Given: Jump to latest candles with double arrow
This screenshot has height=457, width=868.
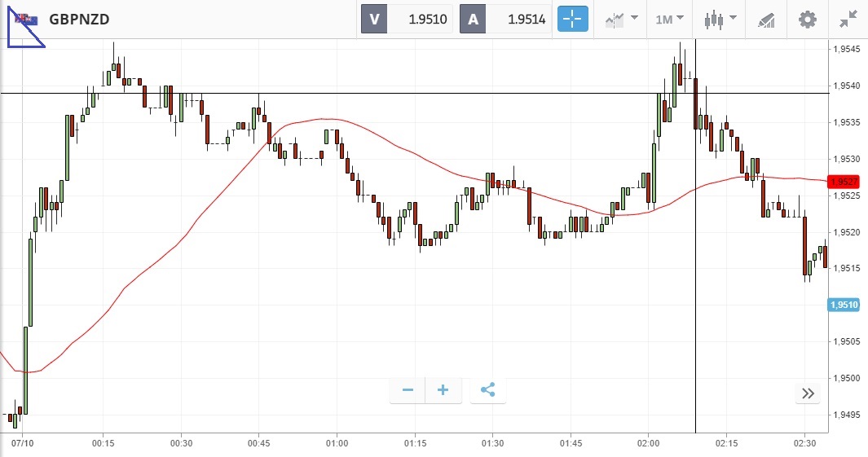Looking at the screenshot, I should (x=808, y=393).
